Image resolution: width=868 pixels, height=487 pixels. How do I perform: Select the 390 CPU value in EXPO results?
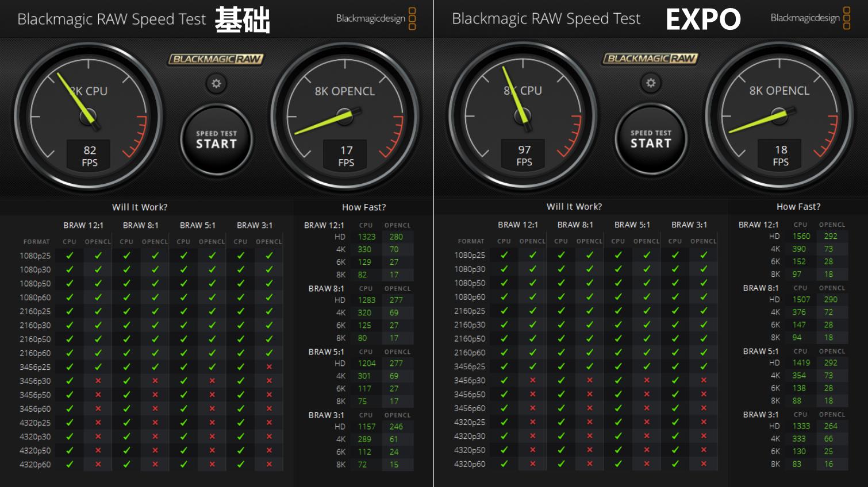click(x=799, y=249)
